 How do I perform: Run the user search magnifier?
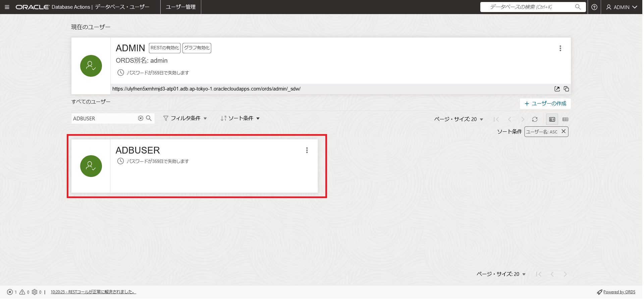(149, 118)
